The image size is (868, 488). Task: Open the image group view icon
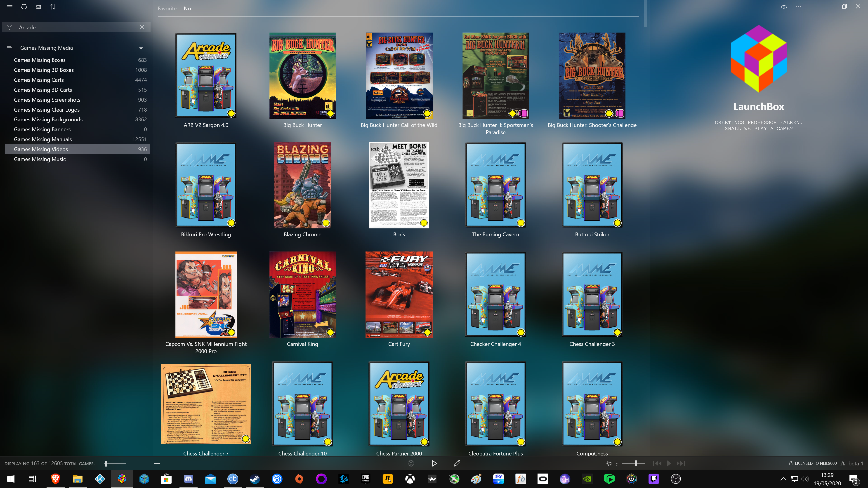point(38,7)
